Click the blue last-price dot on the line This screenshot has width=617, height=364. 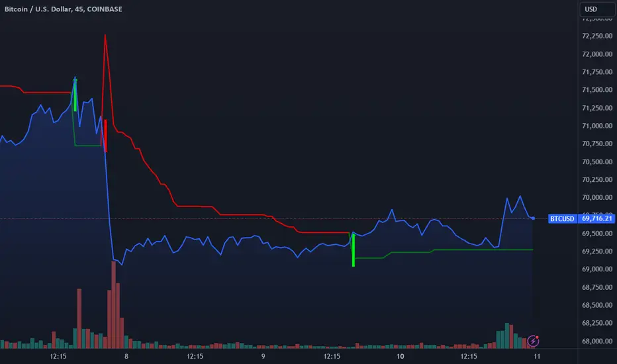(533, 218)
